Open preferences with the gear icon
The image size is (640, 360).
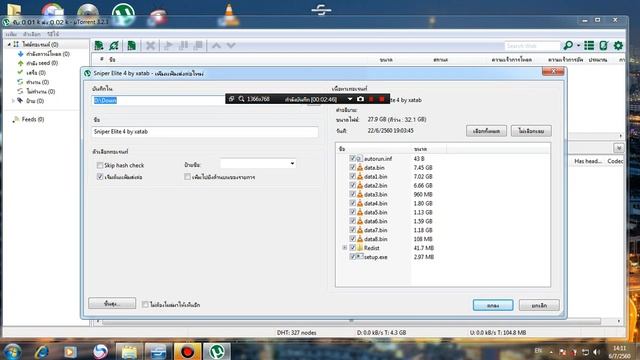tap(618, 45)
